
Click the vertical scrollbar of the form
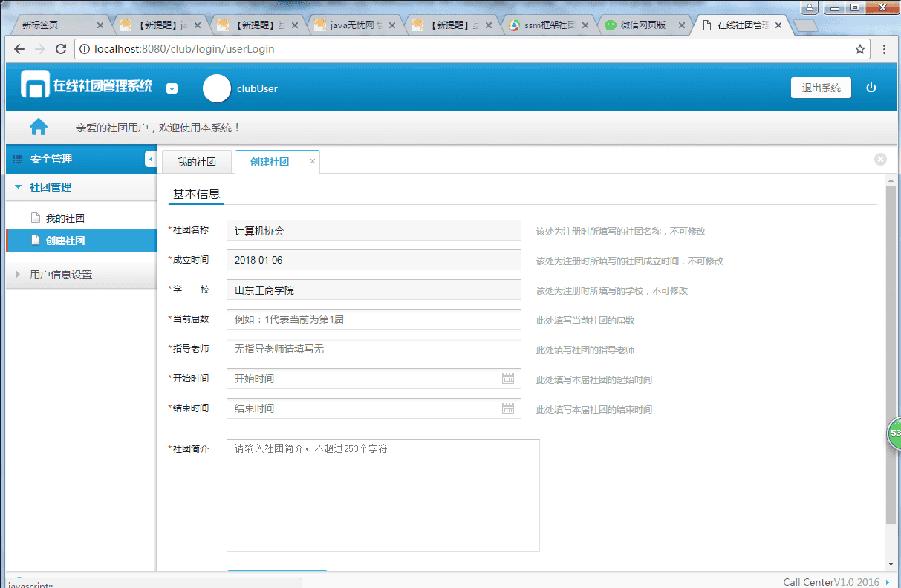pyautogui.click(x=891, y=349)
